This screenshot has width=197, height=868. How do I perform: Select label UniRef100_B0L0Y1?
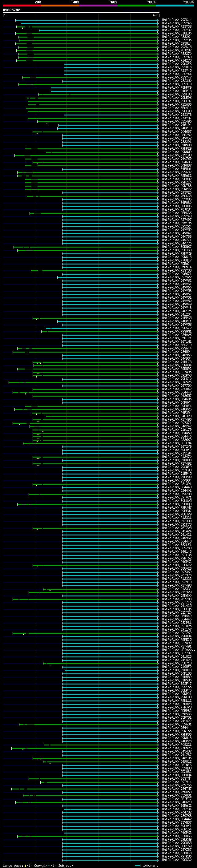click(176, 826)
